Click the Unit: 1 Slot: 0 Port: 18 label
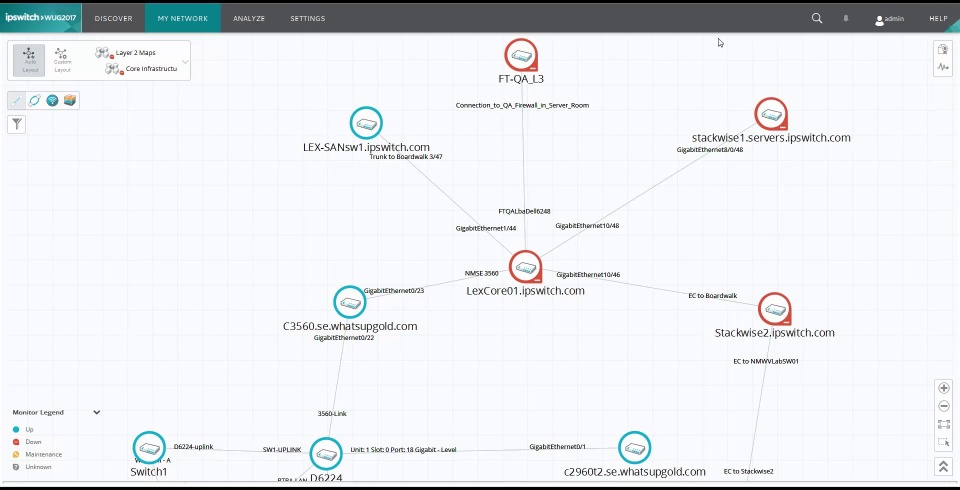 point(403,450)
